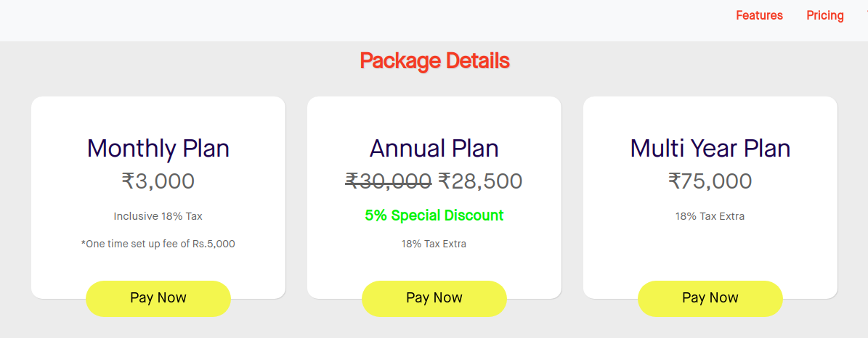868x338 pixels.
Task: Click Pay Now for the Monthly Plan
Action: 158,298
